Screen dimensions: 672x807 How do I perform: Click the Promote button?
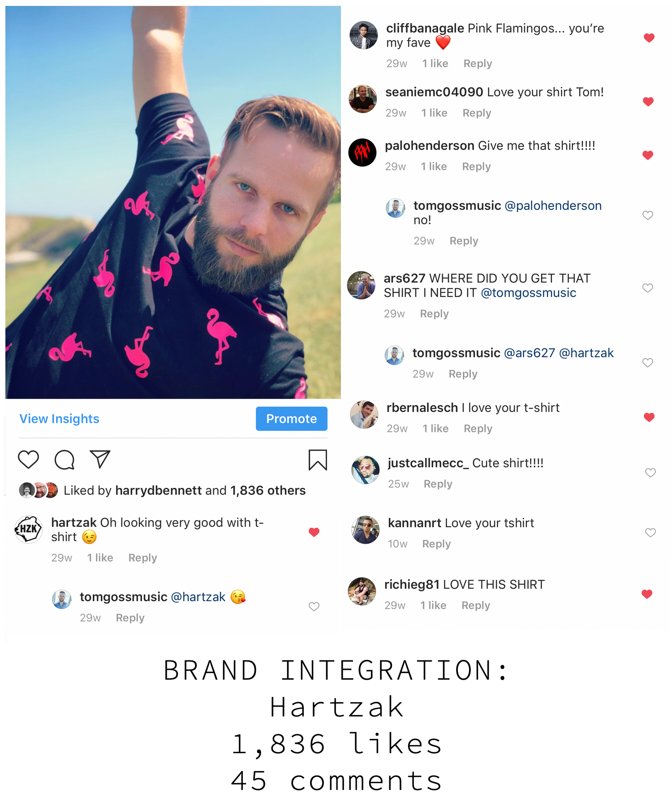pos(292,419)
